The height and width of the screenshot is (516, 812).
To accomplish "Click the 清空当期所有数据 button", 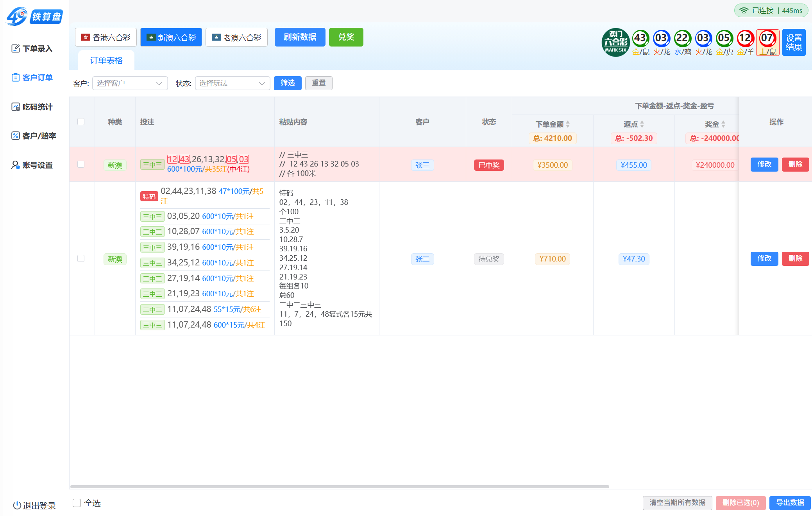I will pos(678,503).
